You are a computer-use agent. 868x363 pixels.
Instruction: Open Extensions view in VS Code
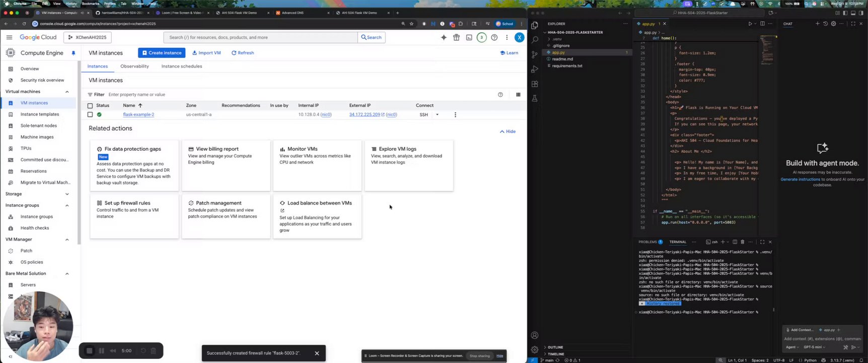tap(535, 84)
